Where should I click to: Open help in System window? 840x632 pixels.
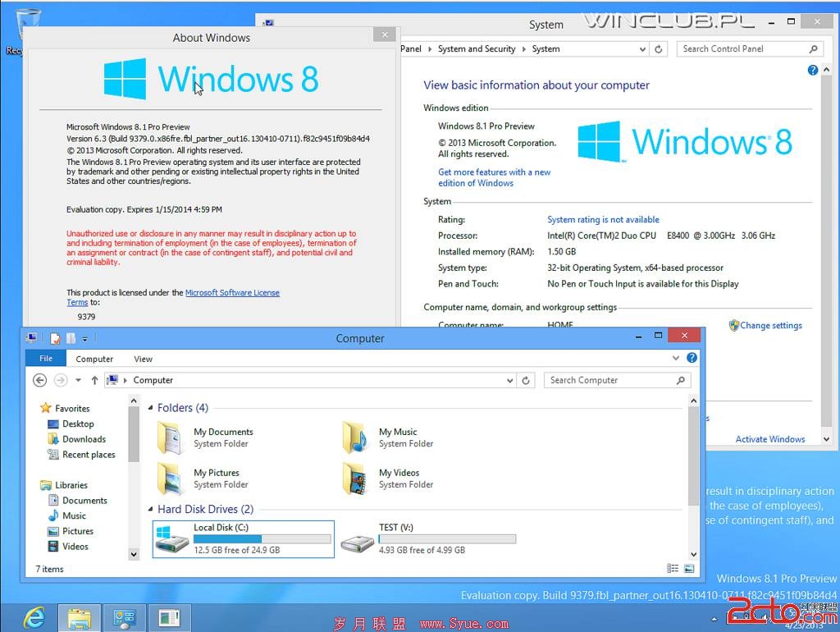click(812, 71)
